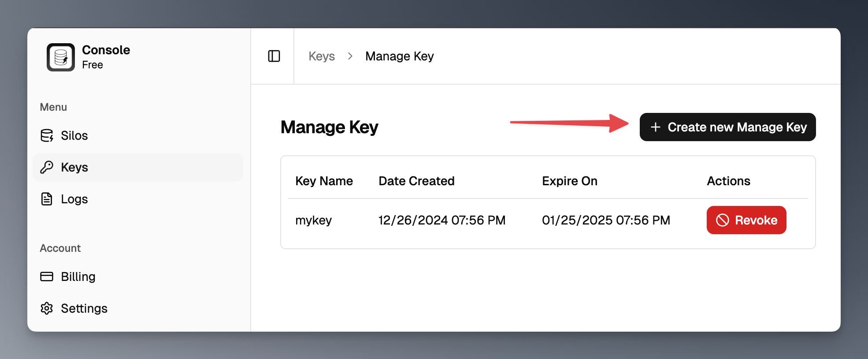Click the Key Name column header
The width and height of the screenshot is (868, 359).
[324, 181]
